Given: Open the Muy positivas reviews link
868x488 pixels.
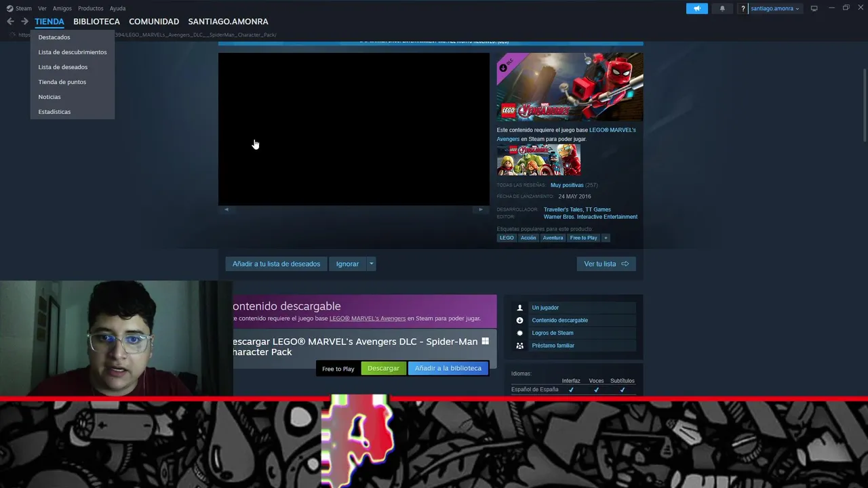Looking at the screenshot, I should pyautogui.click(x=567, y=185).
